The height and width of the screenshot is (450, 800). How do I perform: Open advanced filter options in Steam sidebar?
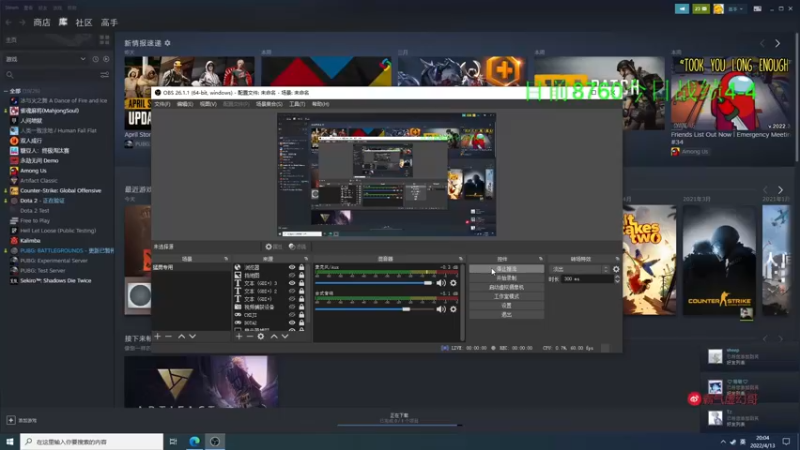pos(105,75)
